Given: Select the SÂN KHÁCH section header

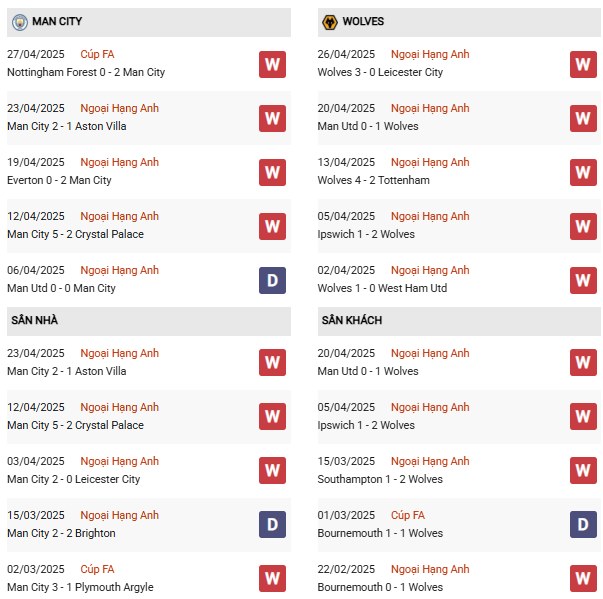Looking at the screenshot, I should click(x=459, y=321).
